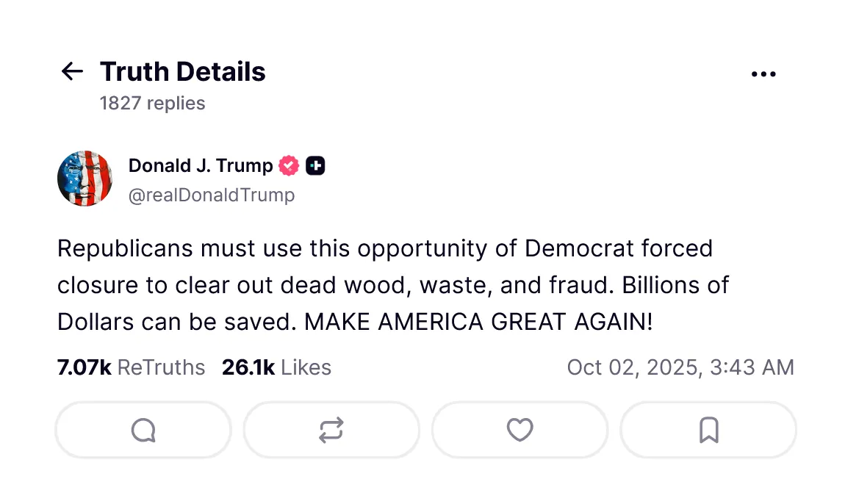Click "MAKE AMERICA GREAT AGAIN!" in post text
The width and height of the screenshot is (845, 504).
coord(478,322)
